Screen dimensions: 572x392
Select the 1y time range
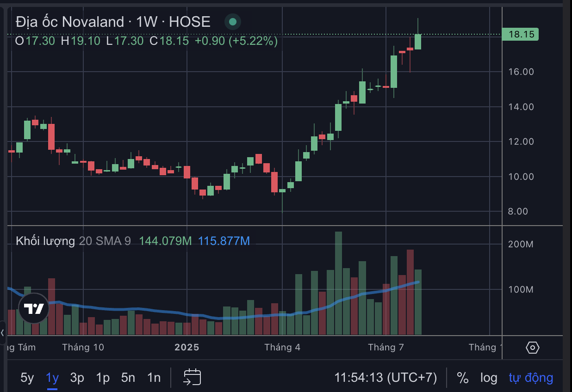pyautogui.click(x=52, y=378)
